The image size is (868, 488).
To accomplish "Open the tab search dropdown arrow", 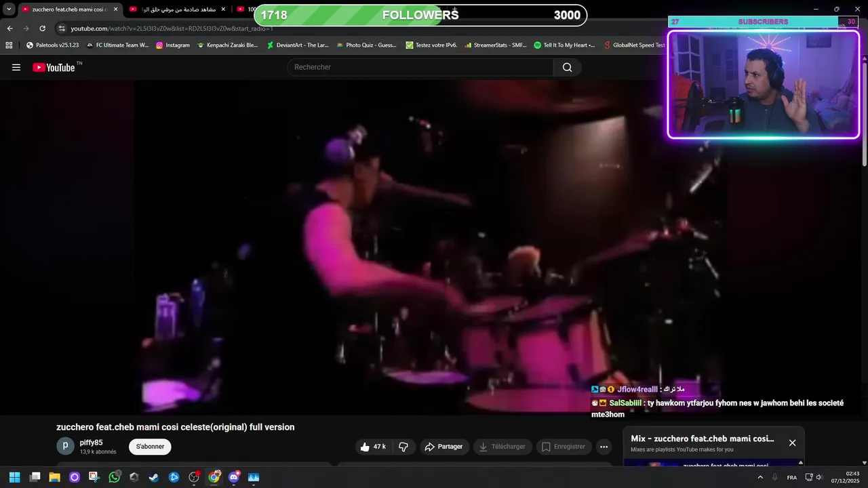I will coord(9,9).
